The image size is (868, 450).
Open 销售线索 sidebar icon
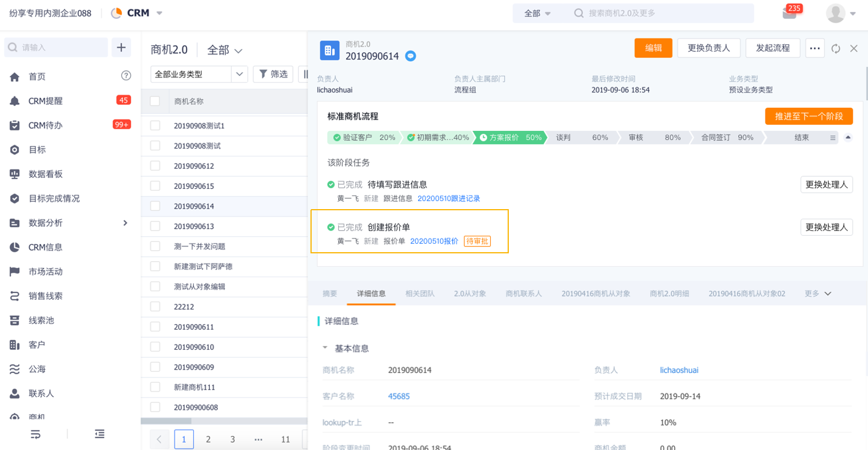(x=15, y=296)
